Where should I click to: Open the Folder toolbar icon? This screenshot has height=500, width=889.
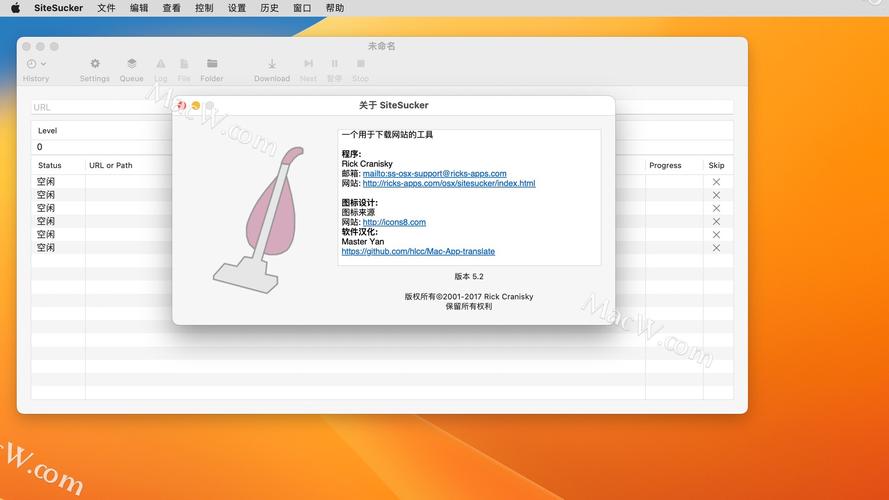pos(212,63)
